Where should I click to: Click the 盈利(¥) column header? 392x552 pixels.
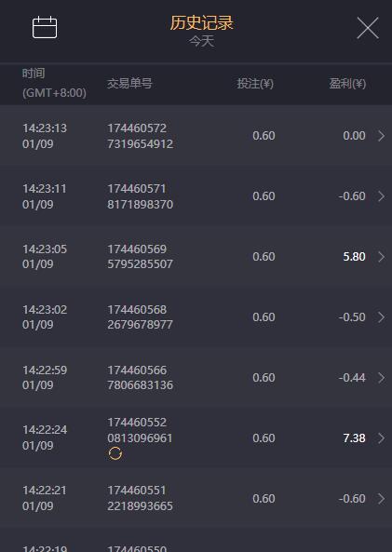coord(347,84)
